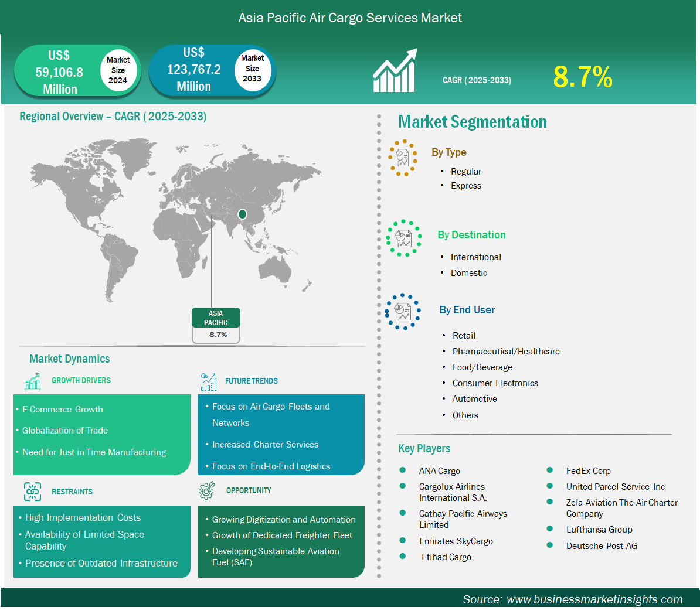Click the yellow 8.7% CAGR value
The image size is (700, 614).
tap(582, 77)
